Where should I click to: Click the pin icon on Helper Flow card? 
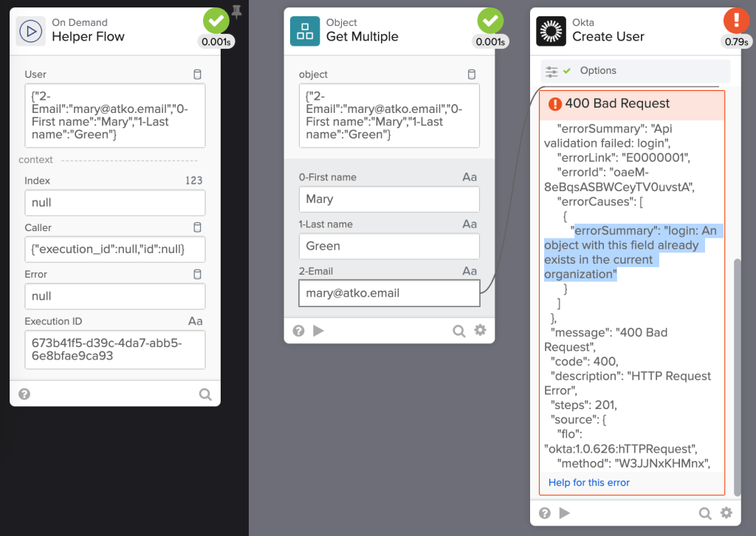[236, 11]
